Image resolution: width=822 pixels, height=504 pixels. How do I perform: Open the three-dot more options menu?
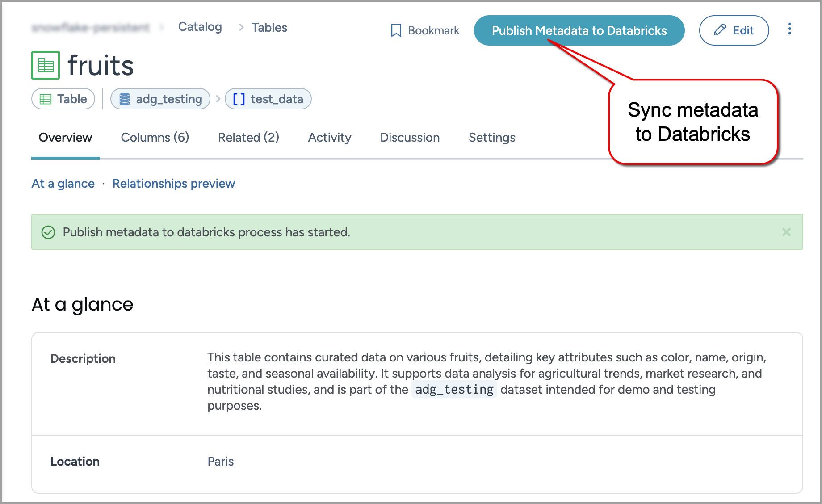tap(789, 29)
